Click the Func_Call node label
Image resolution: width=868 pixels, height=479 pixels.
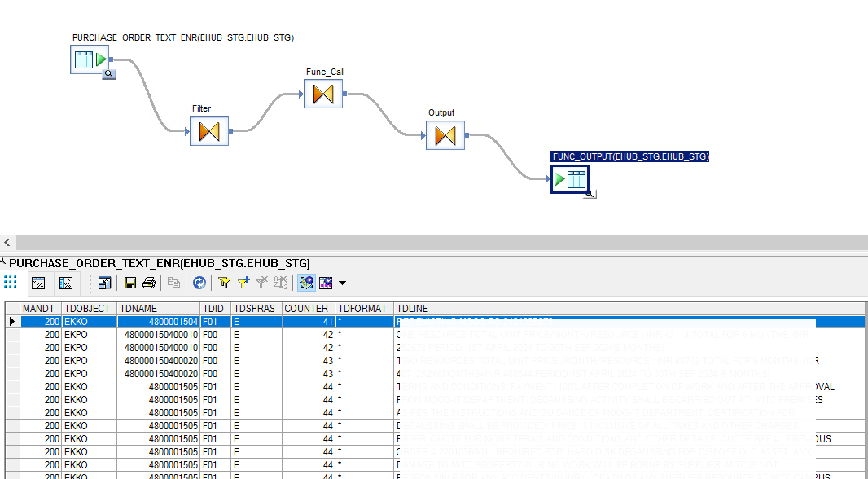click(x=326, y=72)
